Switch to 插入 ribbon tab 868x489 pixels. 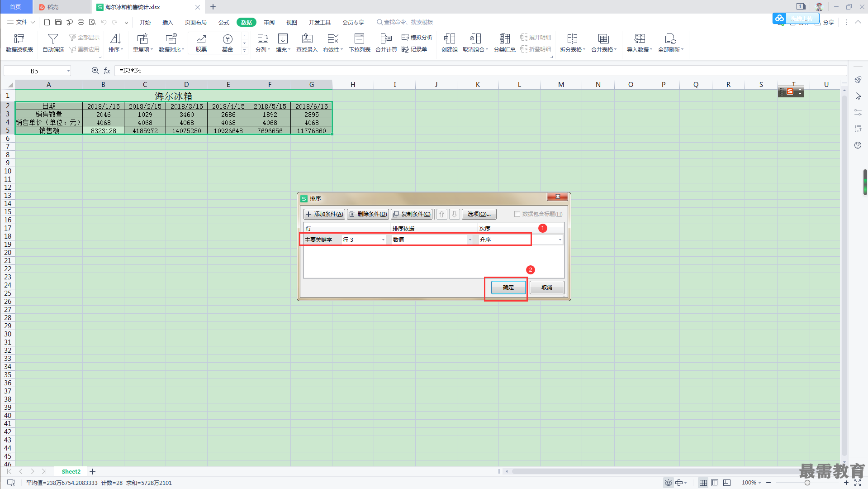click(168, 22)
